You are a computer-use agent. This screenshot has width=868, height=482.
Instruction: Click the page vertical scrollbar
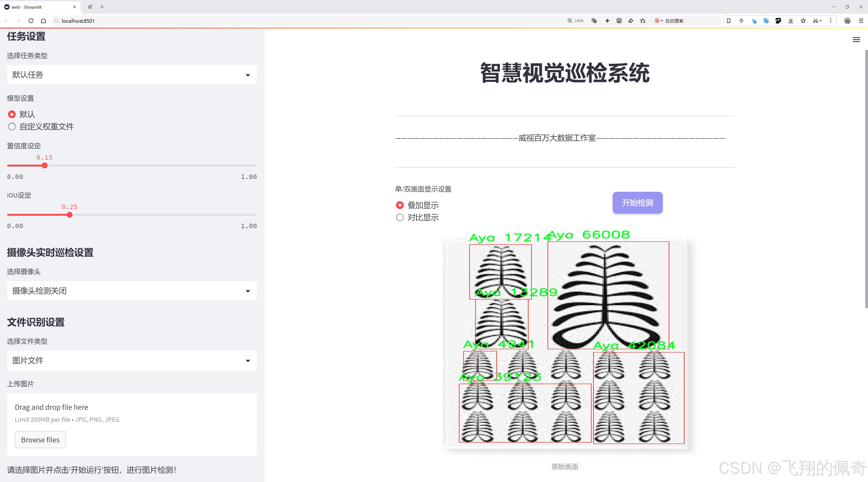866,179
